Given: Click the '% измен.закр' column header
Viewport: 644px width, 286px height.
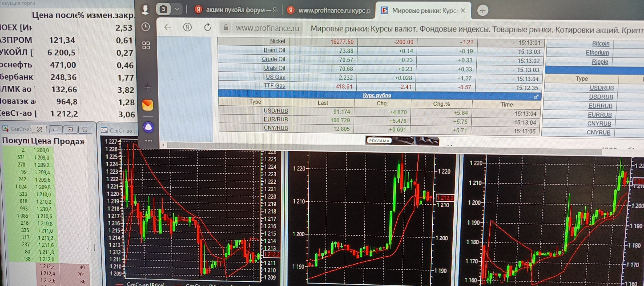Looking at the screenshot, I should pos(106,15).
